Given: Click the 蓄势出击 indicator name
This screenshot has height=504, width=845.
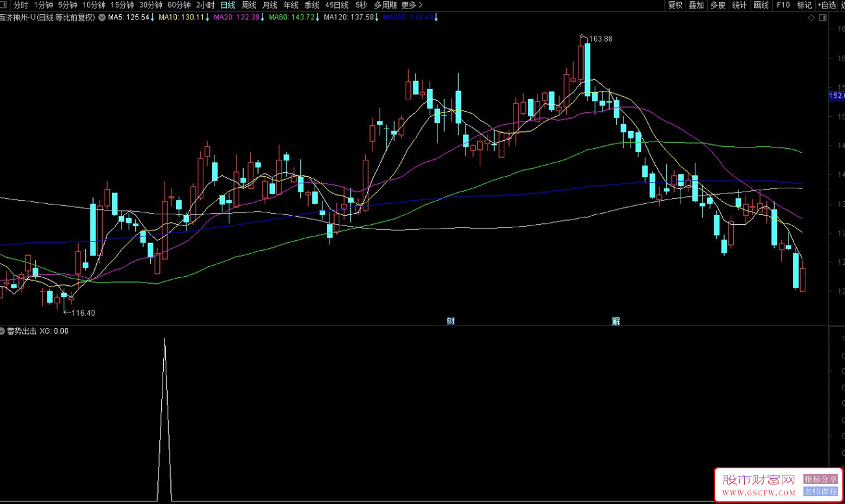Looking at the screenshot, I should [22, 331].
